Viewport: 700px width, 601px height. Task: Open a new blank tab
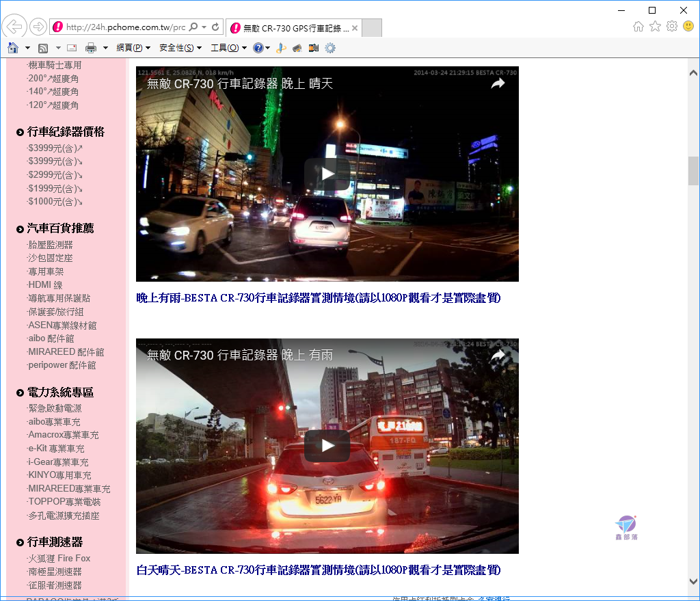click(371, 27)
